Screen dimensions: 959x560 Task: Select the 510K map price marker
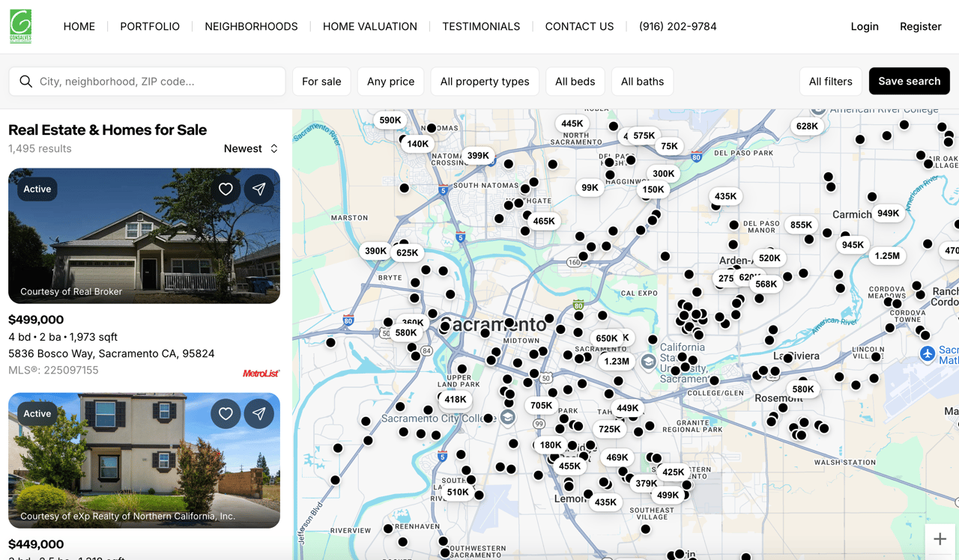[x=458, y=492]
